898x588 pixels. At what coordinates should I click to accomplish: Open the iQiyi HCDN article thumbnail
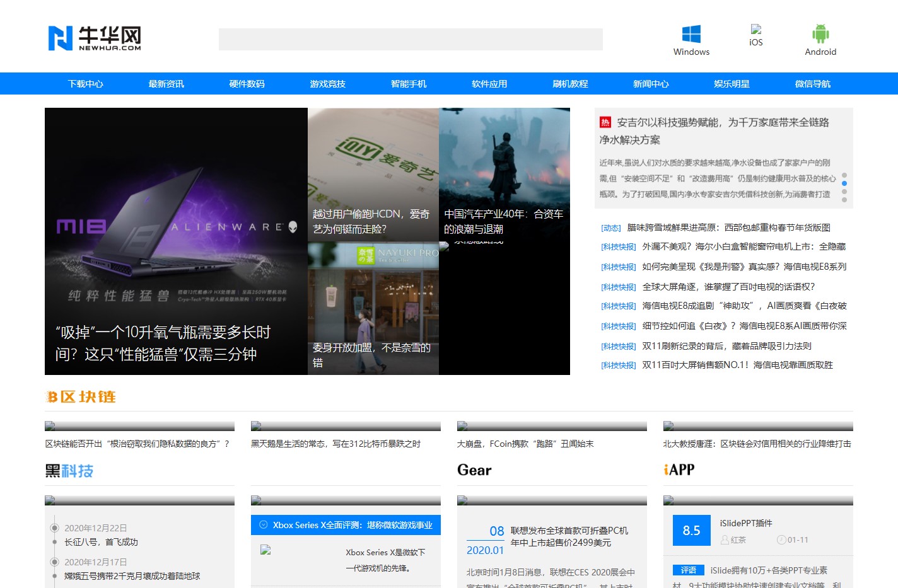(373, 175)
